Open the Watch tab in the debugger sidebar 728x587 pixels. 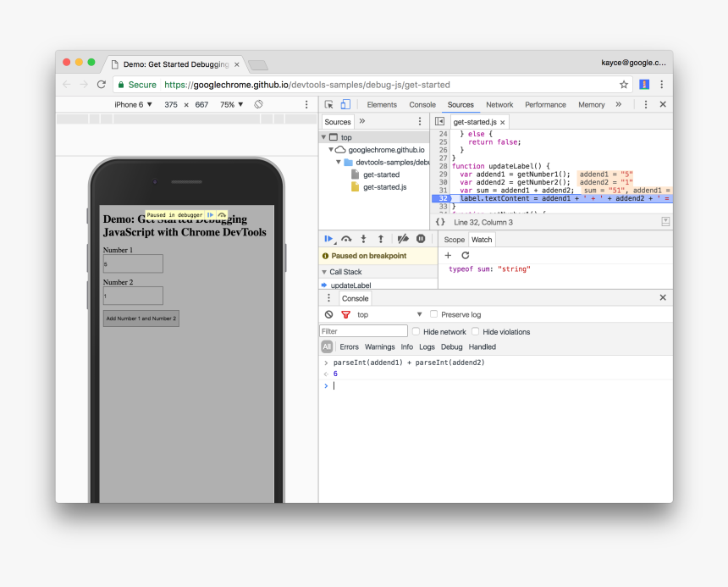[x=481, y=239]
